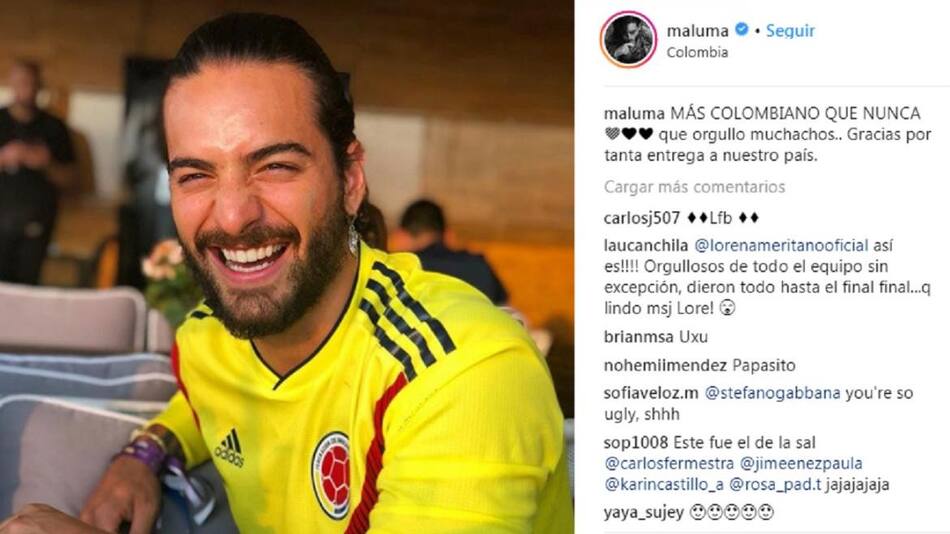Click the post photo of man in yellow jersey
The width and height of the screenshot is (950, 534).
(287, 267)
